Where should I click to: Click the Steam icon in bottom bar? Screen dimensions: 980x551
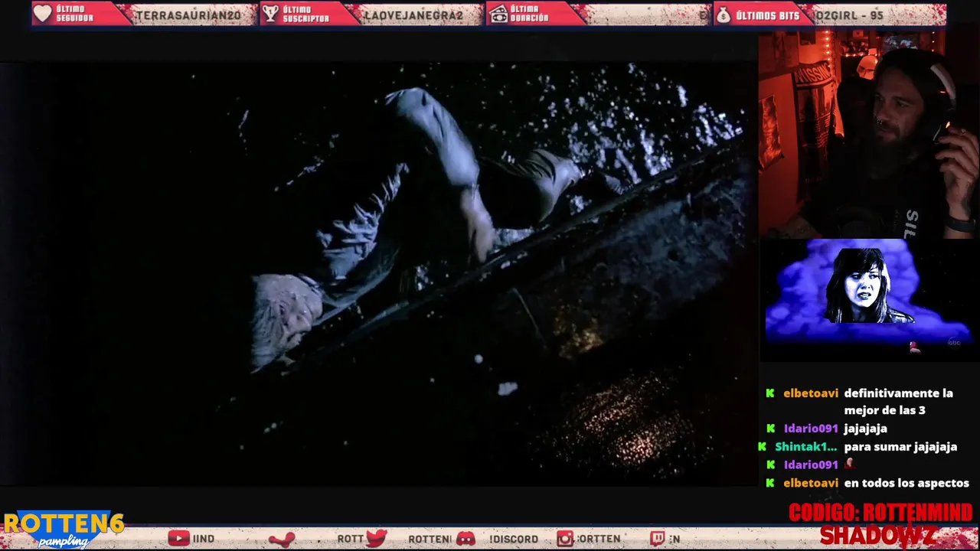(x=282, y=539)
